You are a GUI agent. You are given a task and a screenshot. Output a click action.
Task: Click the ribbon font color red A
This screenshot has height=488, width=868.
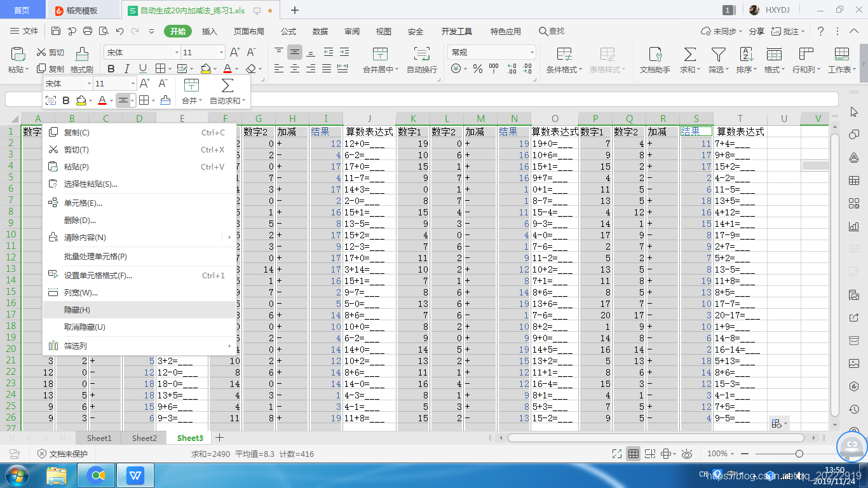coord(227,69)
